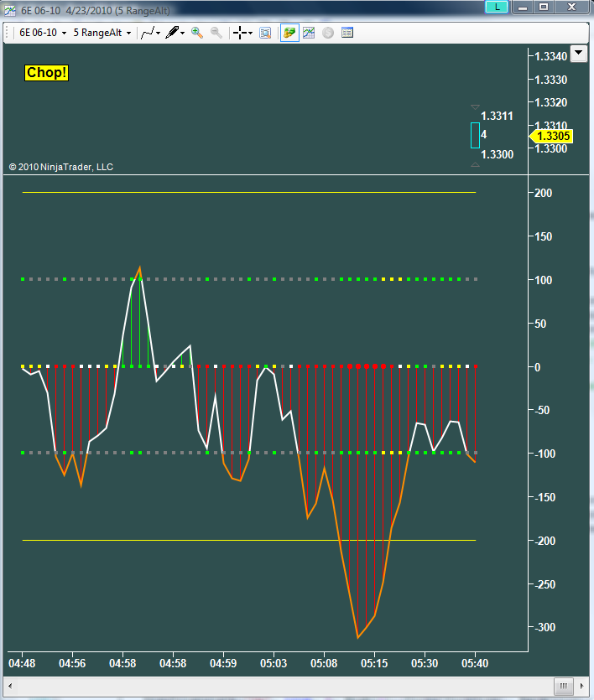Image resolution: width=594 pixels, height=700 pixels.
Task: Click the 1.3311 bar high label
Action: (x=497, y=116)
